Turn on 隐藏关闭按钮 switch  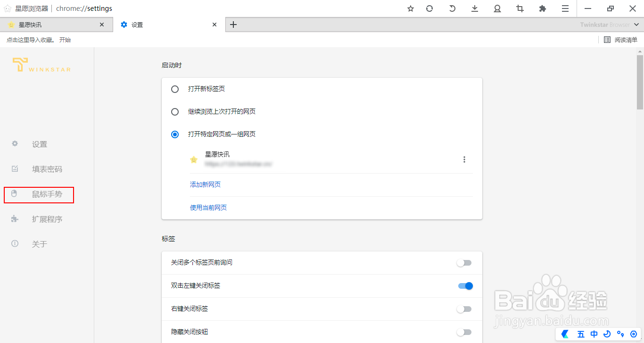coord(464,332)
